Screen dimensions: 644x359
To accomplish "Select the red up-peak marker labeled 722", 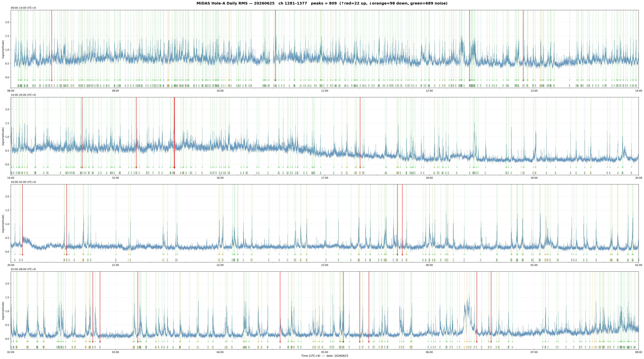I will 369,342.
